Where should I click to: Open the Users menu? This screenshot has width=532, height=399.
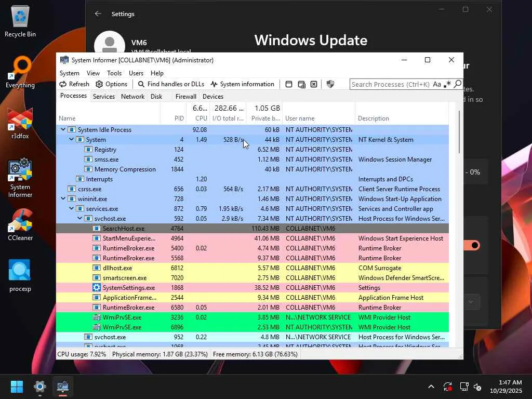[x=136, y=73]
